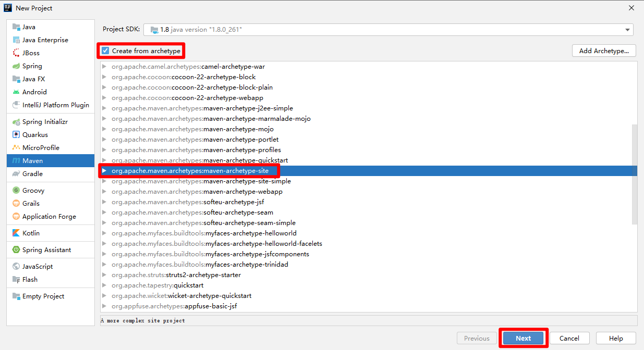This screenshot has width=644, height=350.
Task: Select cocoon-22-archetype-webapp row
Action: coord(366,98)
